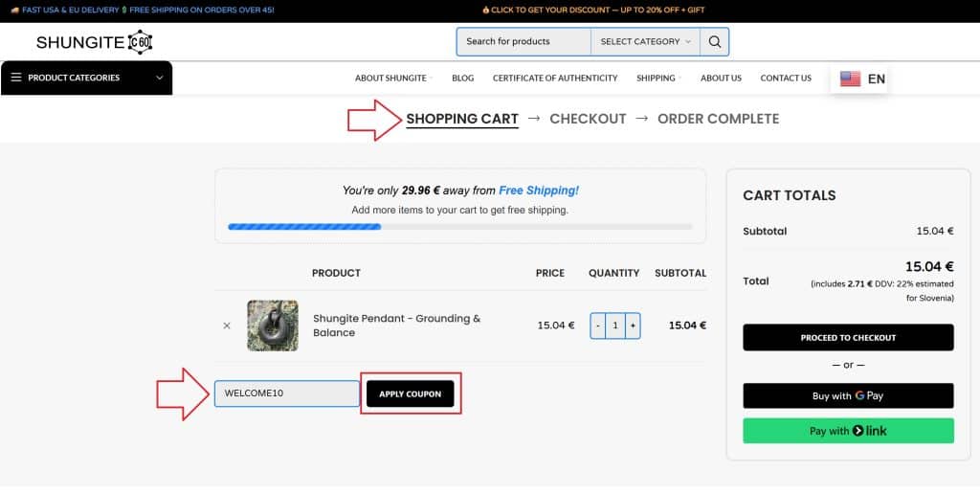Click the free shipping progress bar

click(460, 227)
